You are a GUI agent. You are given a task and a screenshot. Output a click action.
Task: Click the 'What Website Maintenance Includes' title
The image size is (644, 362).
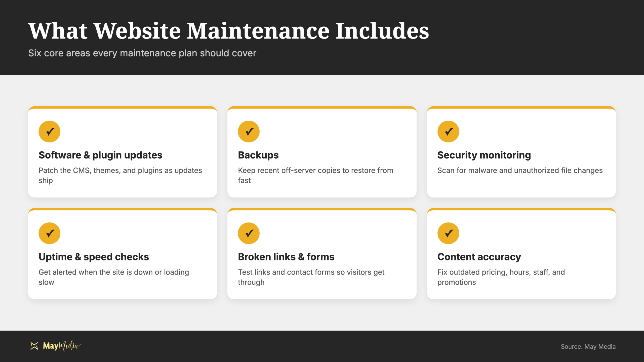[x=228, y=31]
